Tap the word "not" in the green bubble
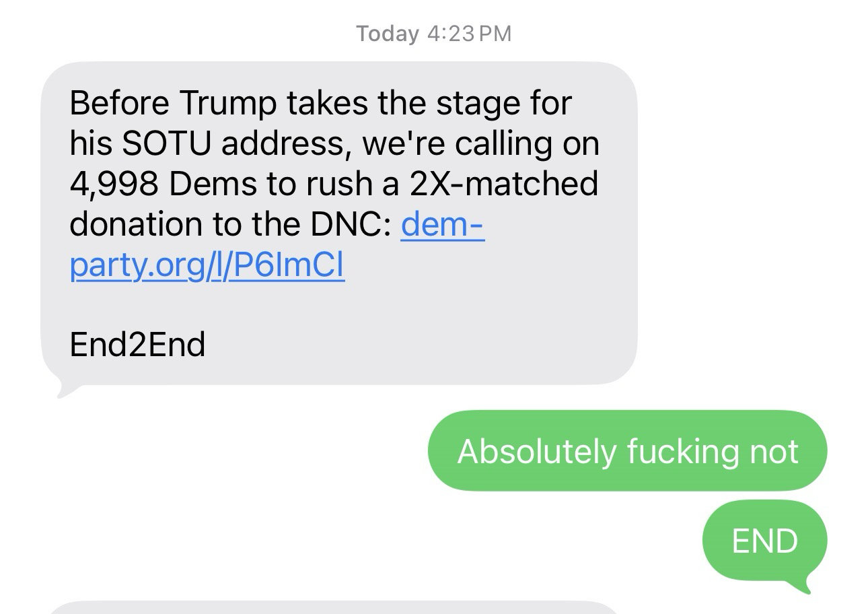 point(774,450)
